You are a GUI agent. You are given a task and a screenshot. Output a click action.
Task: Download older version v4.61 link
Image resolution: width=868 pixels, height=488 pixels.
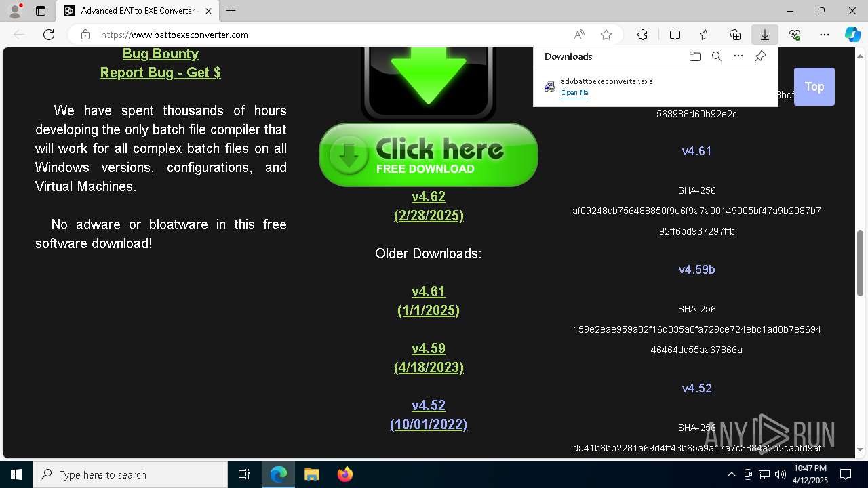[429, 301]
